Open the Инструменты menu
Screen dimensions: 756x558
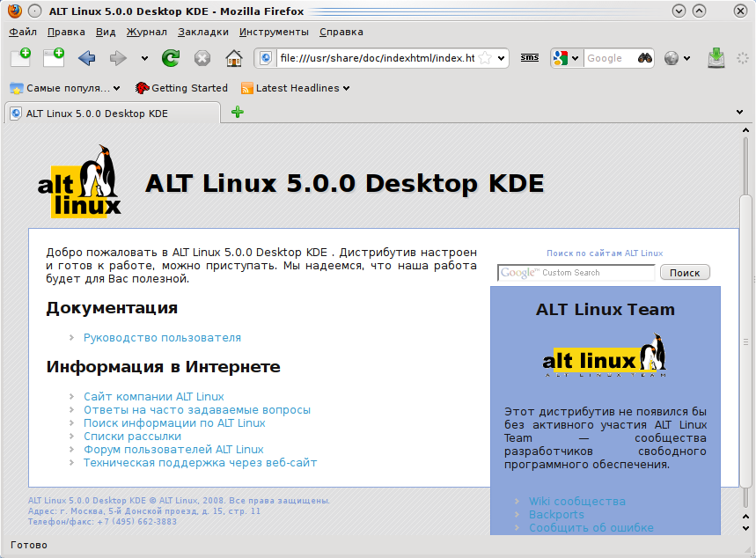[274, 32]
